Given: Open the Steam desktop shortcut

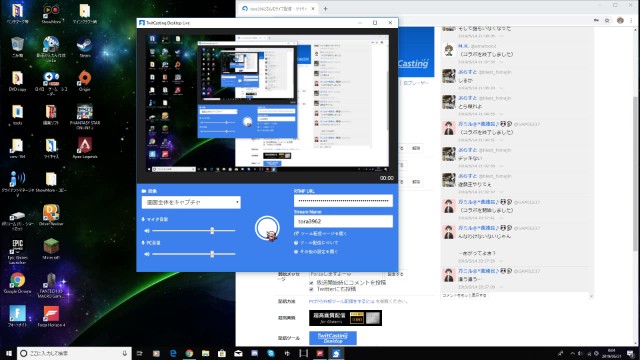Looking at the screenshot, I should (x=85, y=47).
